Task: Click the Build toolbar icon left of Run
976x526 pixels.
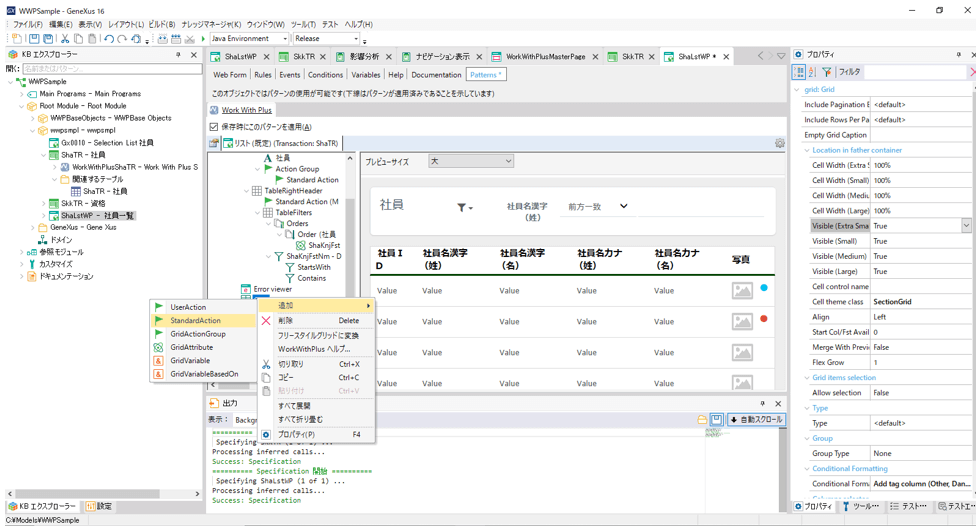Action: (x=162, y=39)
